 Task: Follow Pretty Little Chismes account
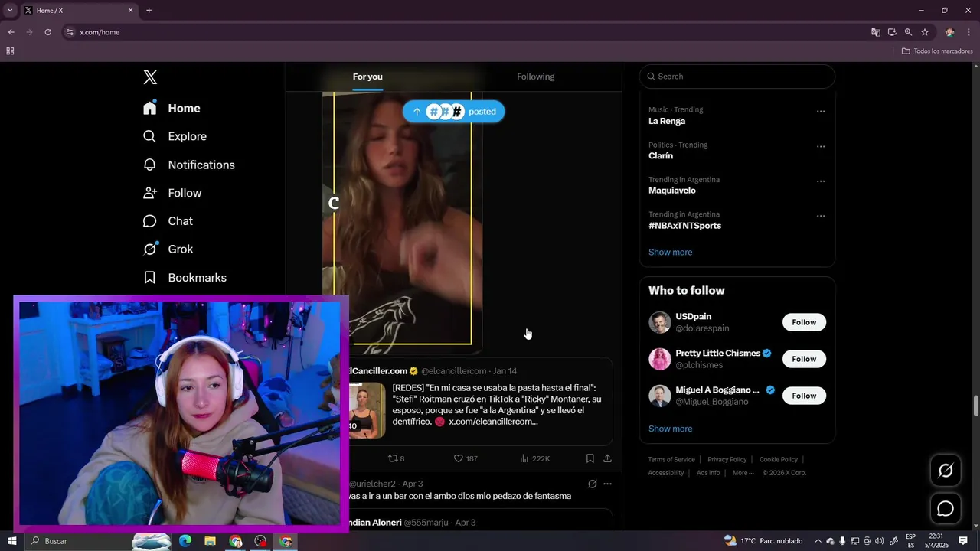(x=804, y=359)
